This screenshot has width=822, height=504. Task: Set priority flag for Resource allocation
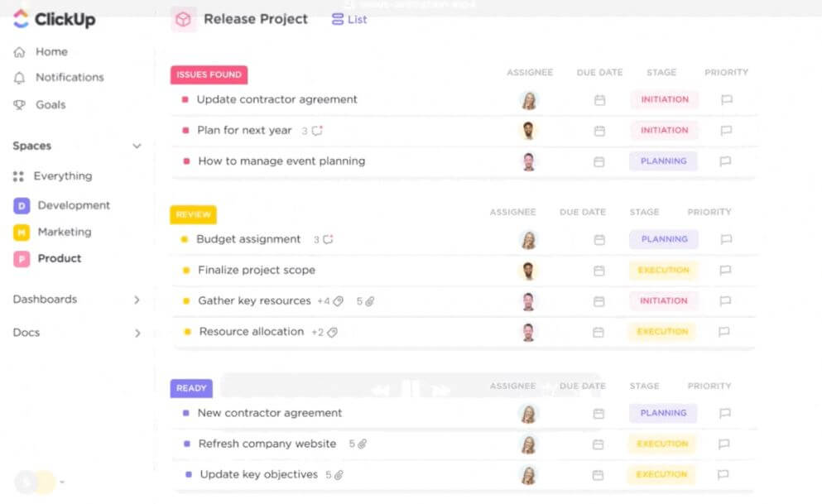(724, 332)
